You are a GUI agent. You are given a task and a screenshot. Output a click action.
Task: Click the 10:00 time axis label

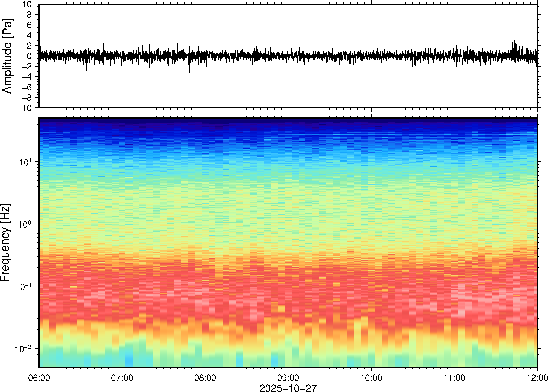pyautogui.click(x=371, y=378)
